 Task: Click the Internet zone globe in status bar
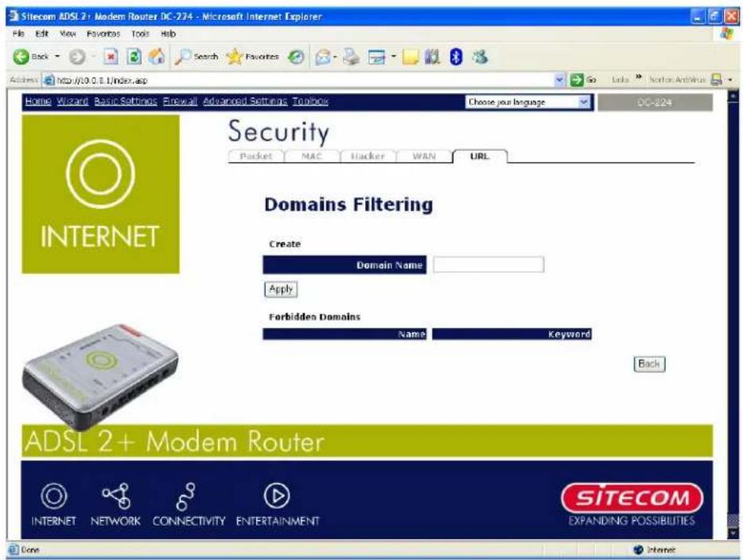pos(639,550)
